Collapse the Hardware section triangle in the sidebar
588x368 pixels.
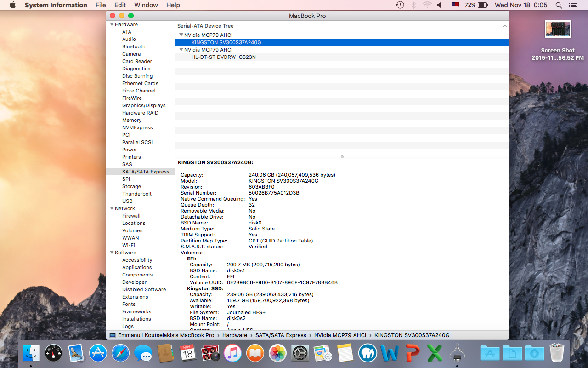(x=112, y=24)
